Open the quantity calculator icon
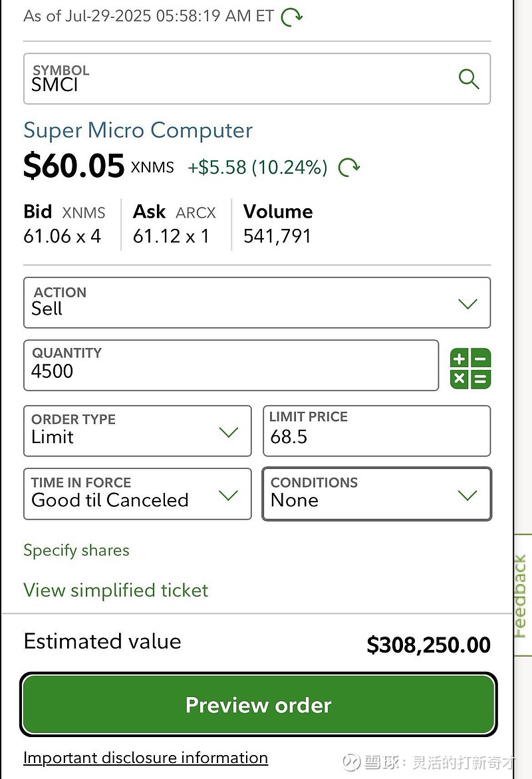The height and width of the screenshot is (779, 532). click(x=470, y=369)
